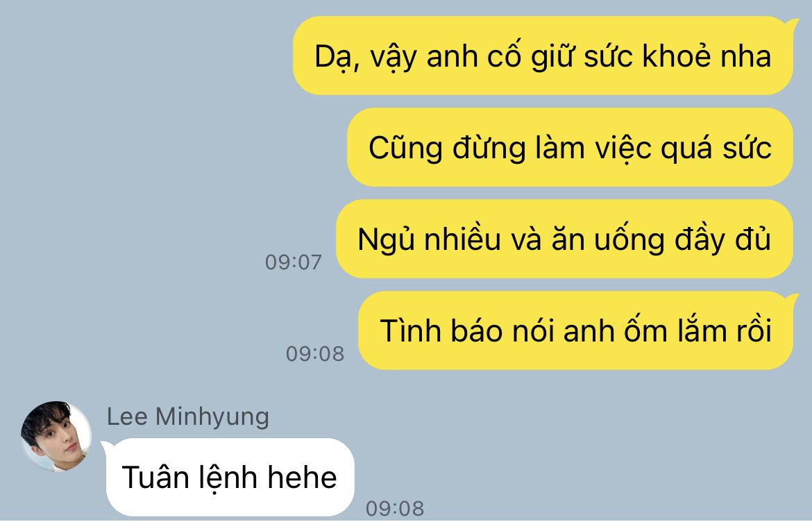Select the "Tình báo nói anh ốm lắm rồi" message
This screenshot has height=522, width=812.
click(576, 331)
